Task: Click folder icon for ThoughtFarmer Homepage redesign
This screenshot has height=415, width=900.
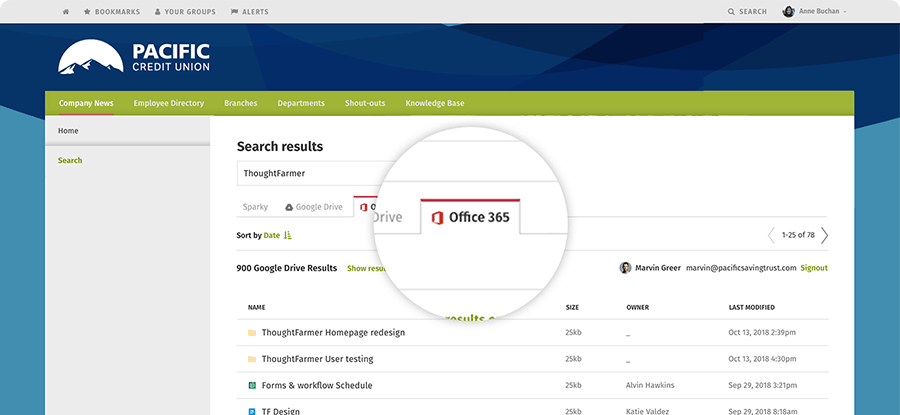Action: click(251, 332)
